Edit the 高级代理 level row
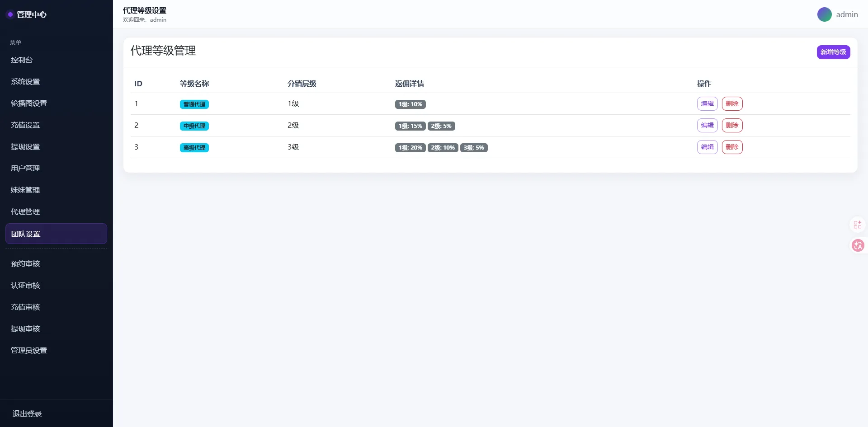This screenshot has width=868, height=427. [x=707, y=147]
